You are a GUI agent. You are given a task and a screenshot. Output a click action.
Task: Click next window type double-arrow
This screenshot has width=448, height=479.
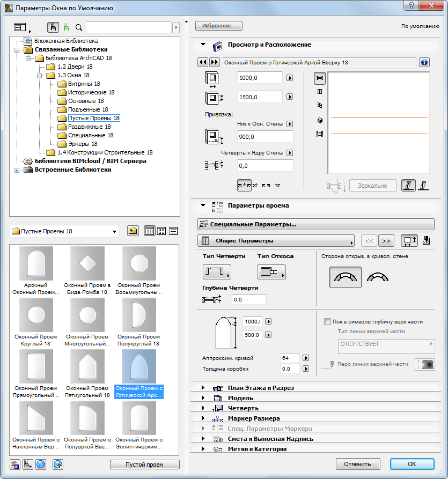tap(215, 62)
